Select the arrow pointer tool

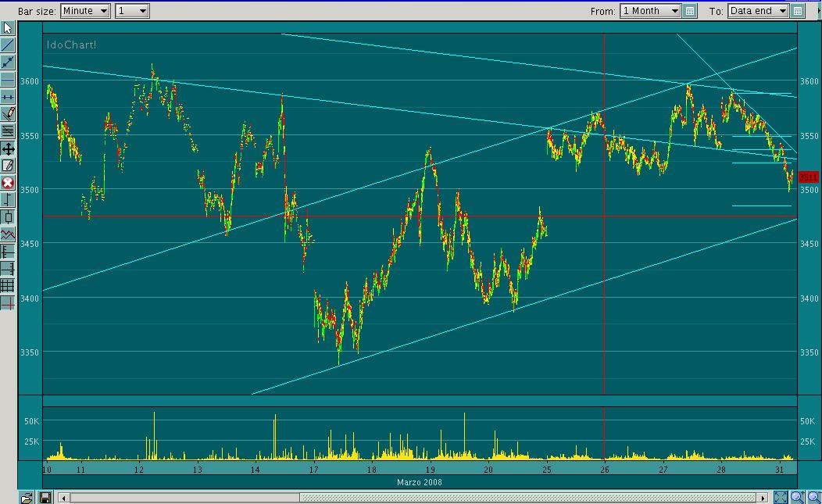8,28
